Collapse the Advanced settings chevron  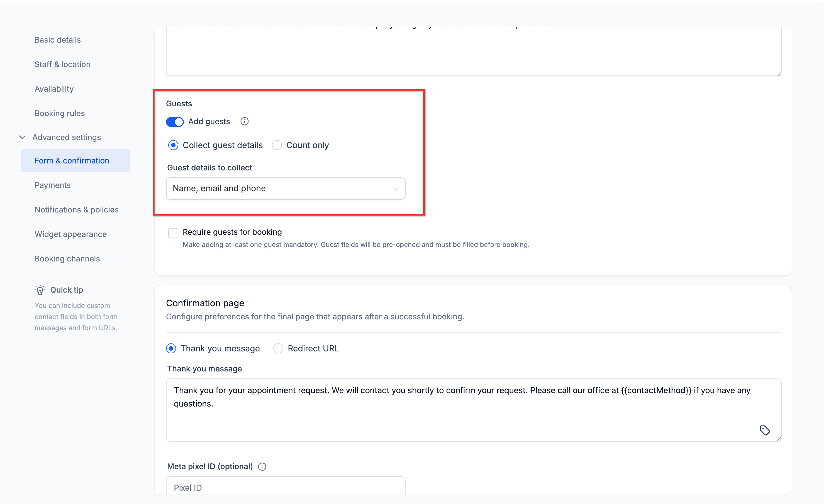(x=22, y=137)
